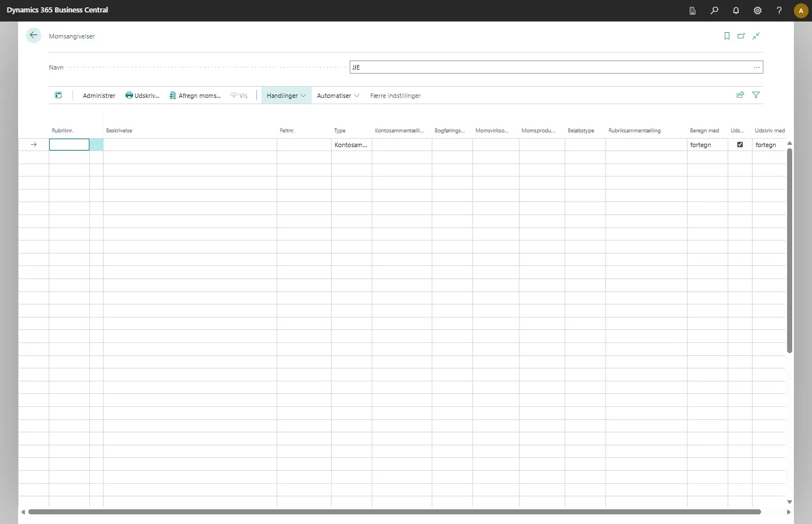Click the Momsangivelser page title

72,36
